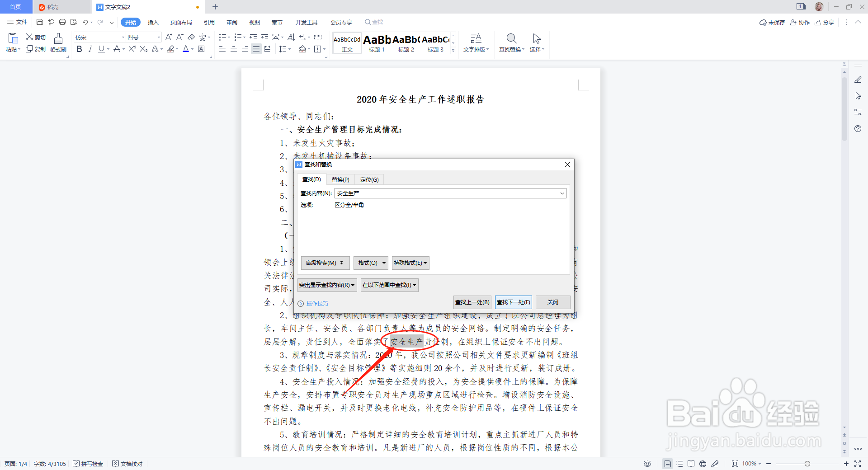Click the Save icon in quick access toolbar
This screenshot has width=868, height=470.
coord(40,22)
